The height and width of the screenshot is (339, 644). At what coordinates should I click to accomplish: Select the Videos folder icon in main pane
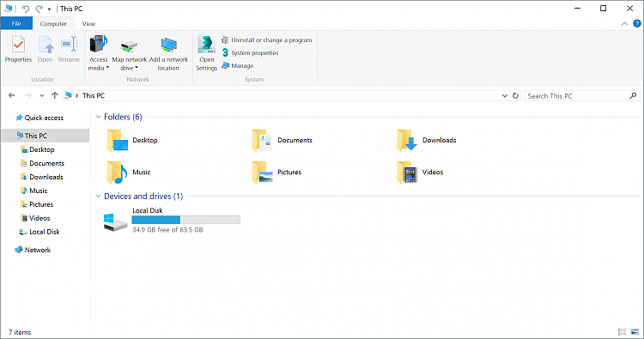click(x=407, y=173)
